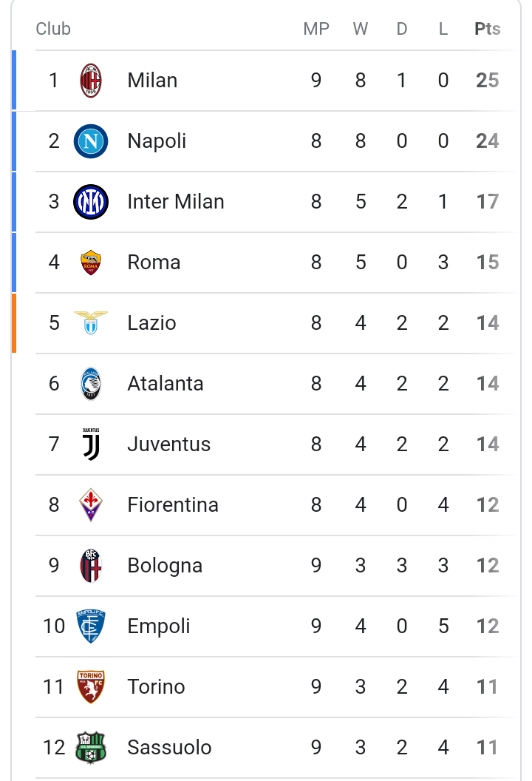Click the orange qualification bar beside Lazio
The height and width of the screenshot is (781, 532).
click(14, 322)
